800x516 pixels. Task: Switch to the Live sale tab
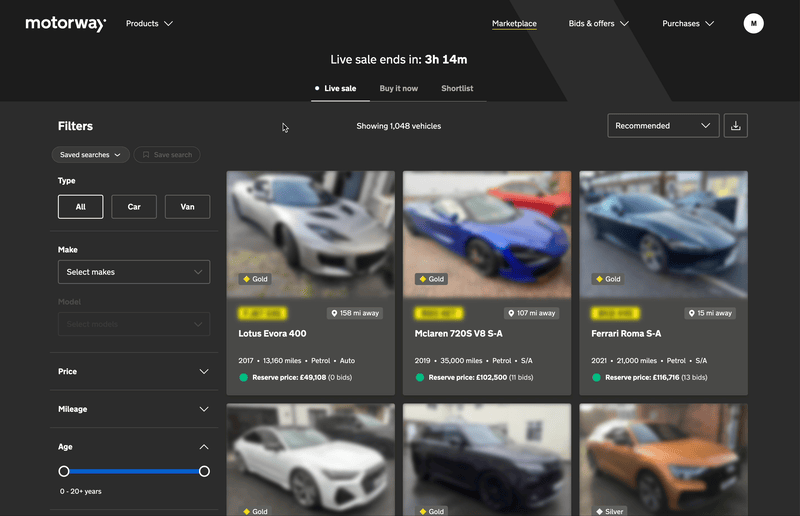[340, 88]
